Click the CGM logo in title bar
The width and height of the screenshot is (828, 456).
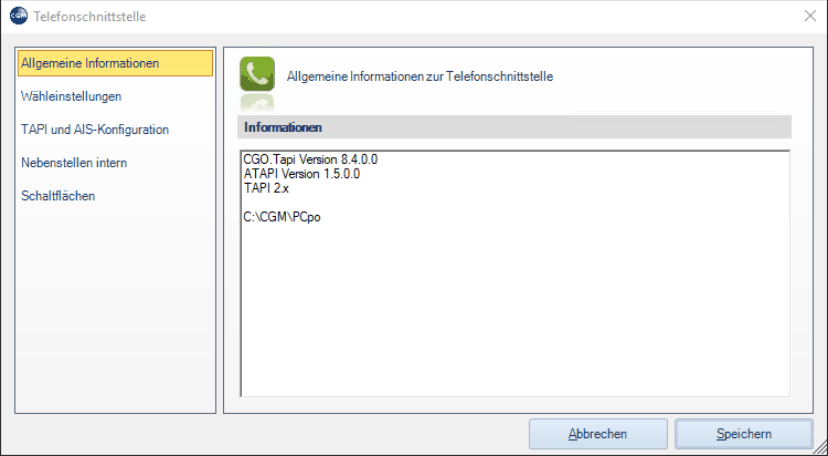click(18, 16)
